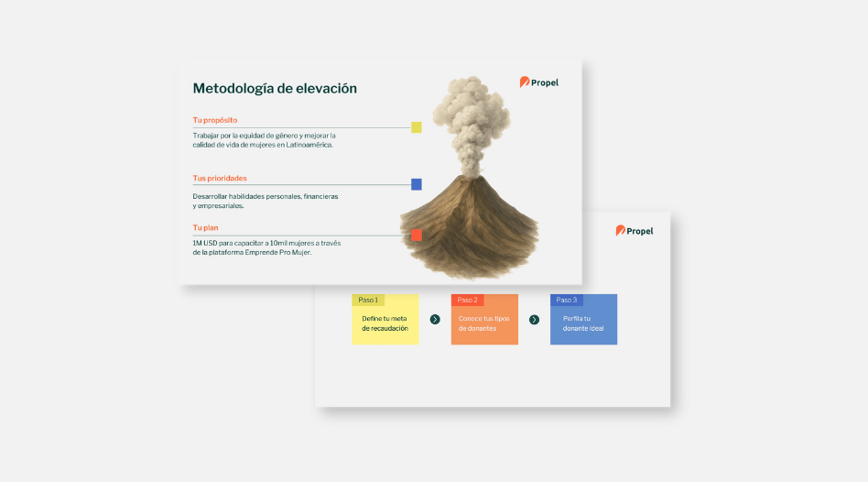Select the blue square marker beside Tus prioridades
The height and width of the screenshot is (482, 868).
(x=417, y=184)
